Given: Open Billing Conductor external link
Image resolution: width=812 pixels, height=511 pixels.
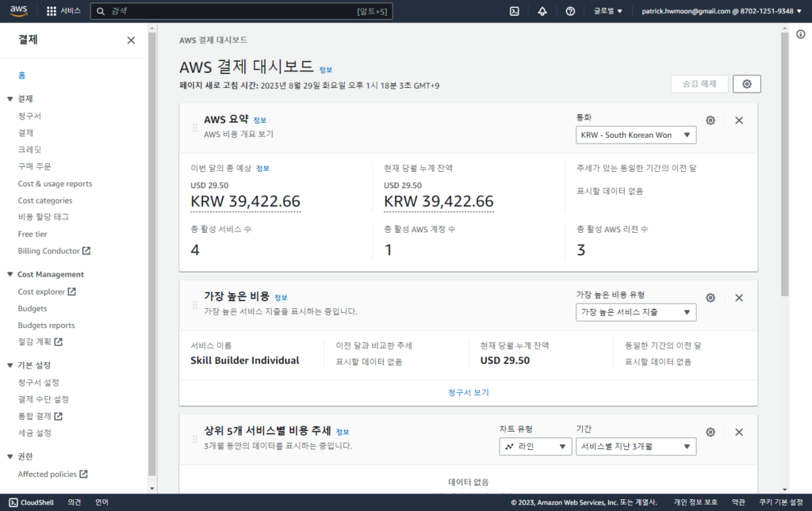Looking at the screenshot, I should (54, 251).
